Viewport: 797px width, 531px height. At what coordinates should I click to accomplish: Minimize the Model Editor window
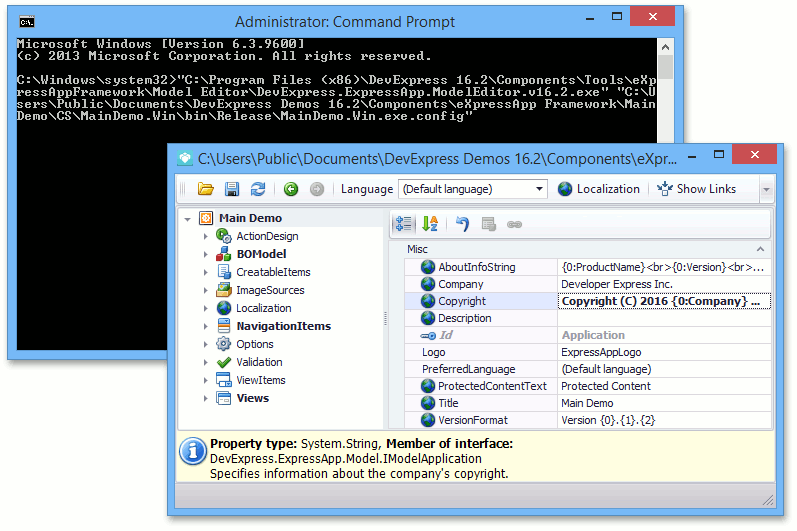(692, 155)
